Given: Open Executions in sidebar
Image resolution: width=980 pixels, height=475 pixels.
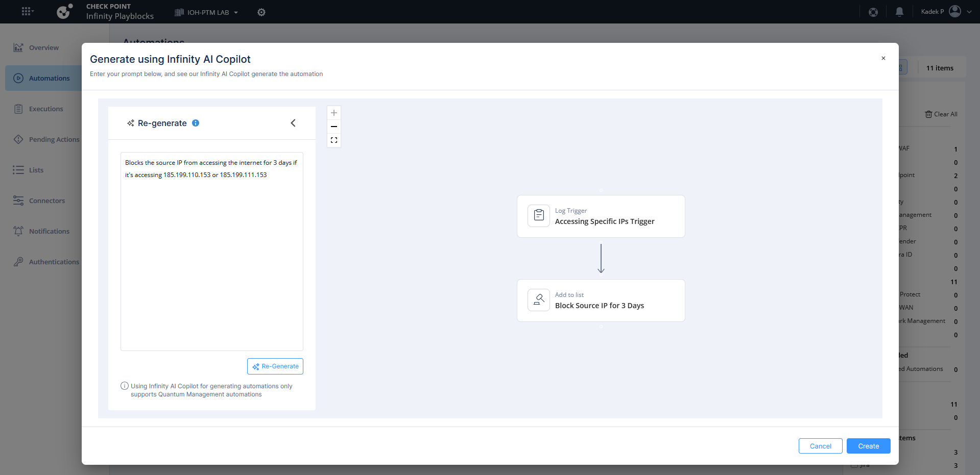Looking at the screenshot, I should point(45,109).
